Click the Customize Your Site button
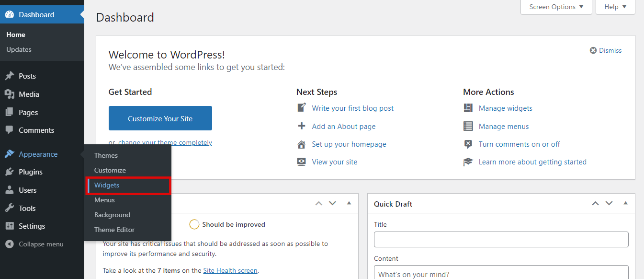The width and height of the screenshot is (644, 279). [x=160, y=118]
